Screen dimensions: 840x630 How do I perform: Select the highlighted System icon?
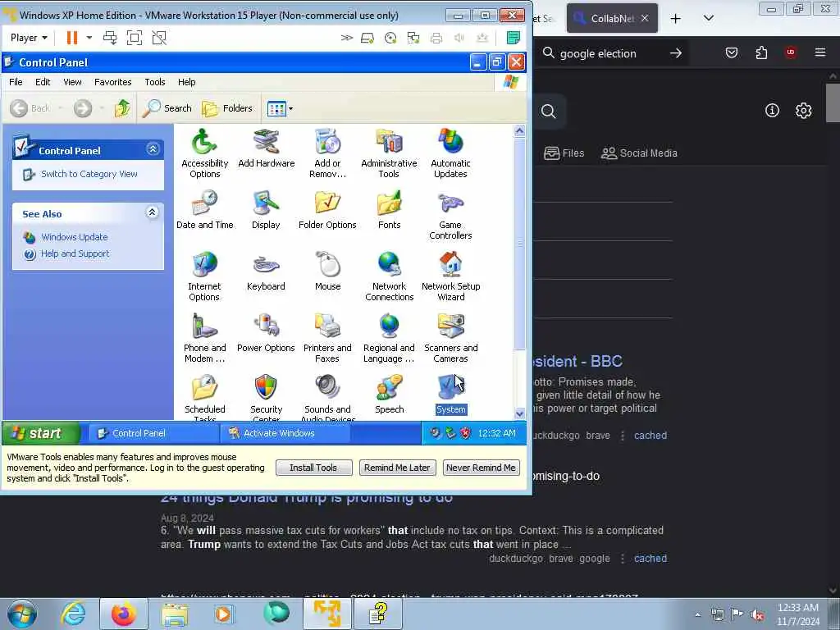point(450,395)
